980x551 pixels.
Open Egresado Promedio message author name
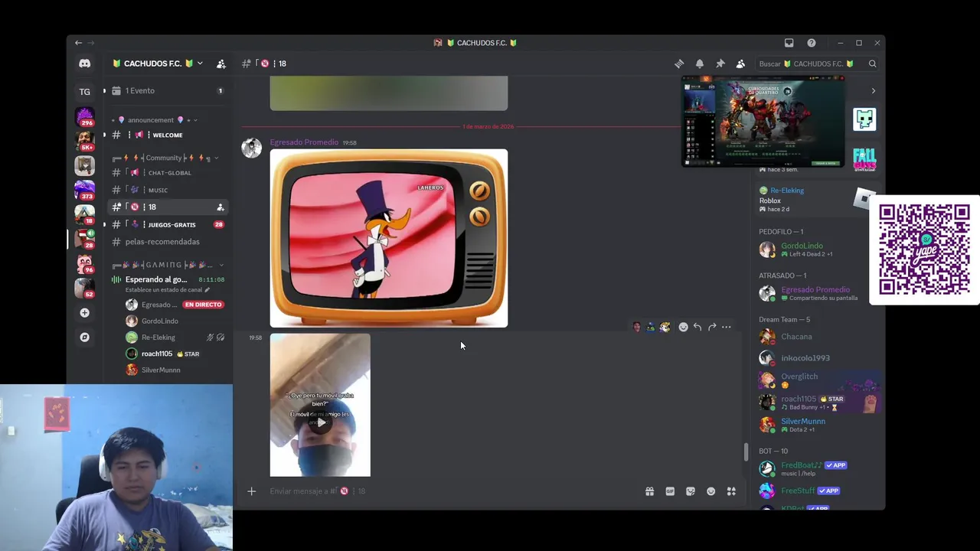(x=304, y=142)
